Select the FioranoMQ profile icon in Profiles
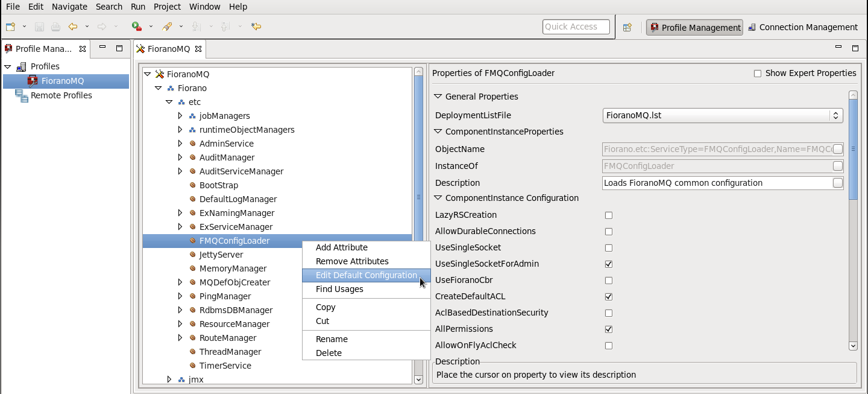The image size is (868, 394). [33, 81]
